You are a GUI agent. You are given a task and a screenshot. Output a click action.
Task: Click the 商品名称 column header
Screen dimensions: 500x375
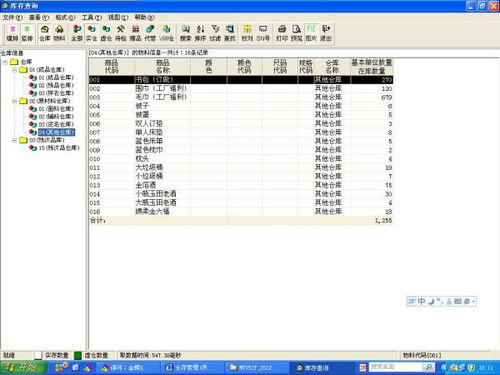[163, 66]
